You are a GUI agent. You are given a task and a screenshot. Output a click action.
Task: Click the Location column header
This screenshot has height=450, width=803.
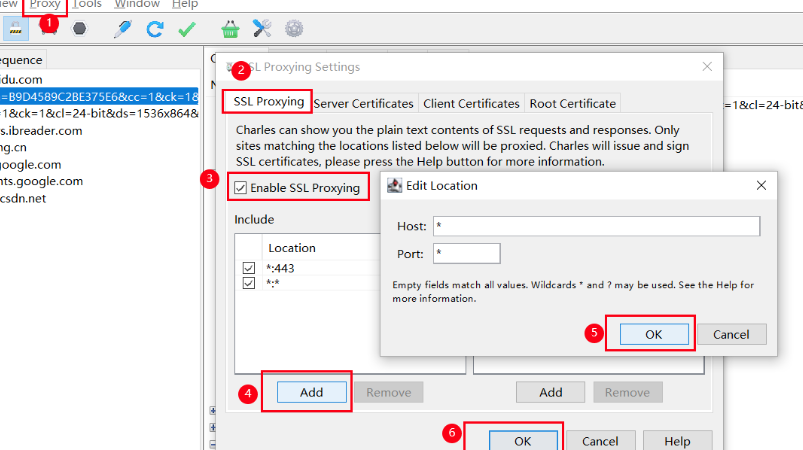(292, 248)
